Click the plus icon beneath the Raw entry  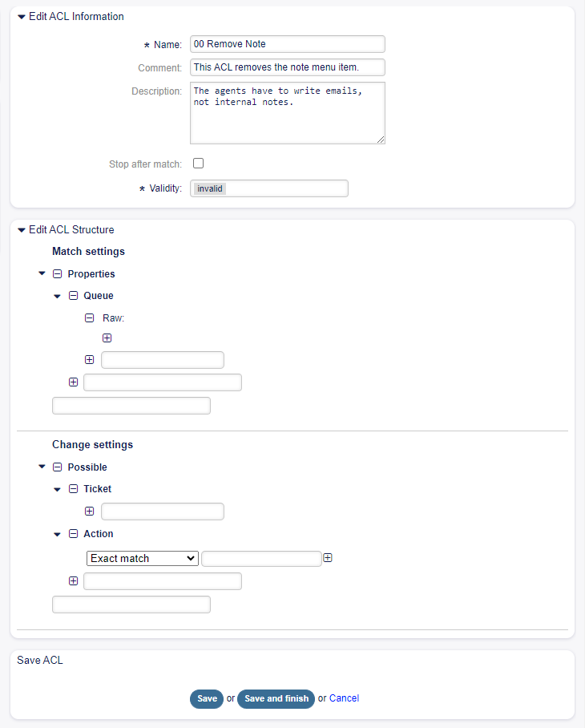pyautogui.click(x=107, y=338)
